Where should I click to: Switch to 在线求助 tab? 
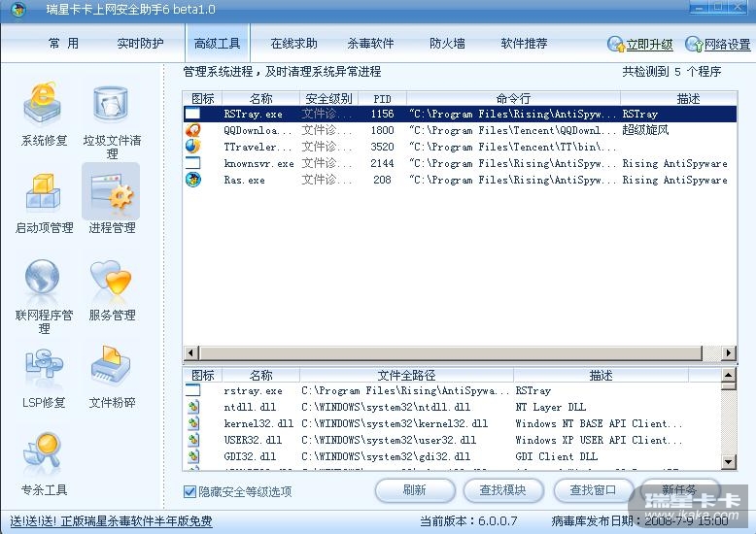pyautogui.click(x=293, y=44)
